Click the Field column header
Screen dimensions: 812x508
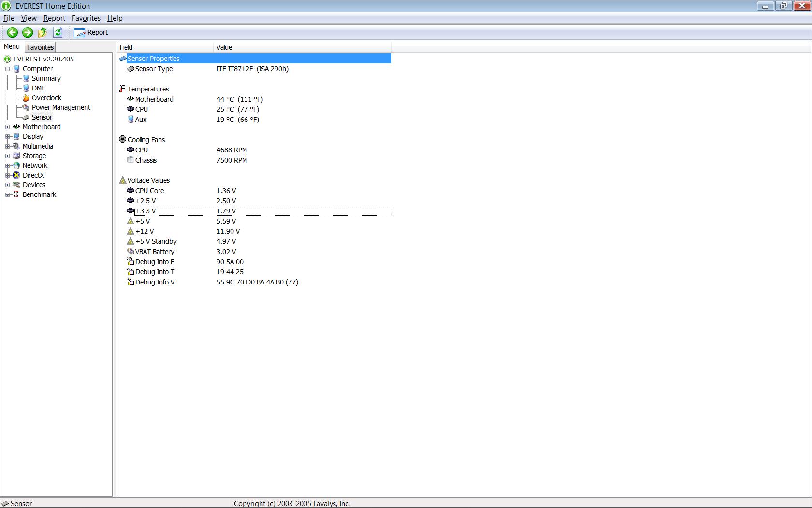165,47
